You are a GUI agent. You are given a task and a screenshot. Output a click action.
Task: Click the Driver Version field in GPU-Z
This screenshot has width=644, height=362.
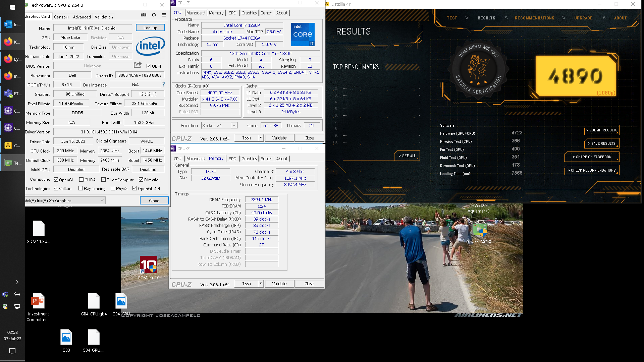(x=109, y=132)
